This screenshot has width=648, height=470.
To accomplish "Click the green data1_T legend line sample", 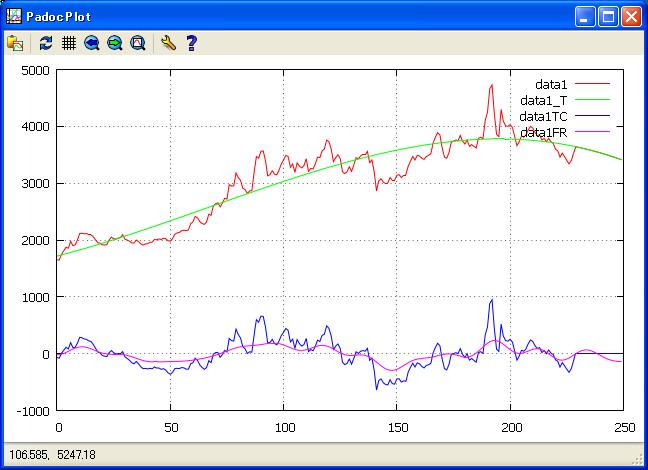I will click(x=592, y=101).
